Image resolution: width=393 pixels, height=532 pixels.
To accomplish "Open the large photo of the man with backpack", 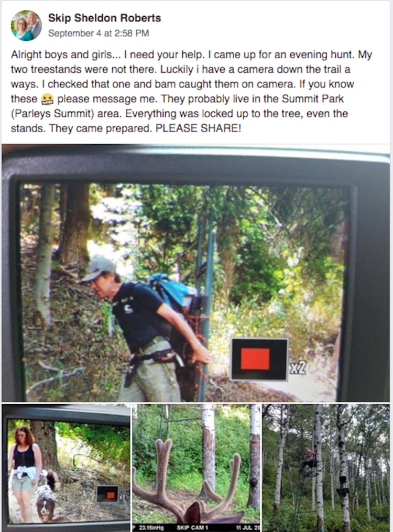I will tap(195, 273).
